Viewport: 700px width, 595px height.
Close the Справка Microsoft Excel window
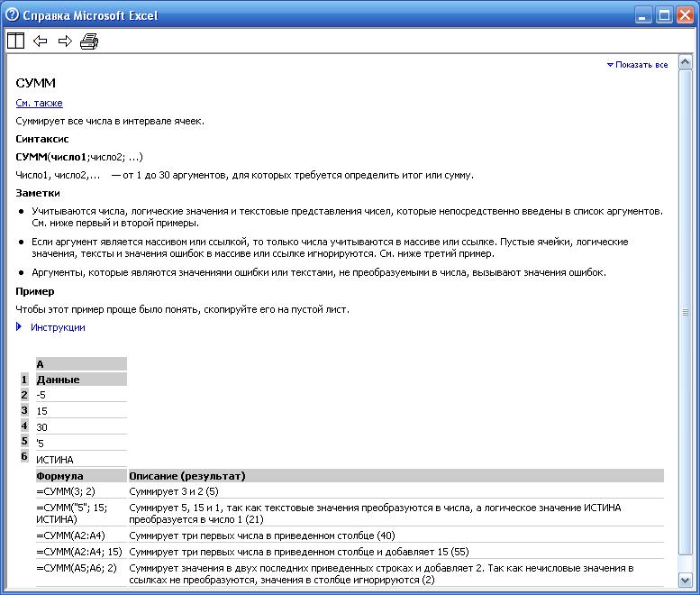685,15
